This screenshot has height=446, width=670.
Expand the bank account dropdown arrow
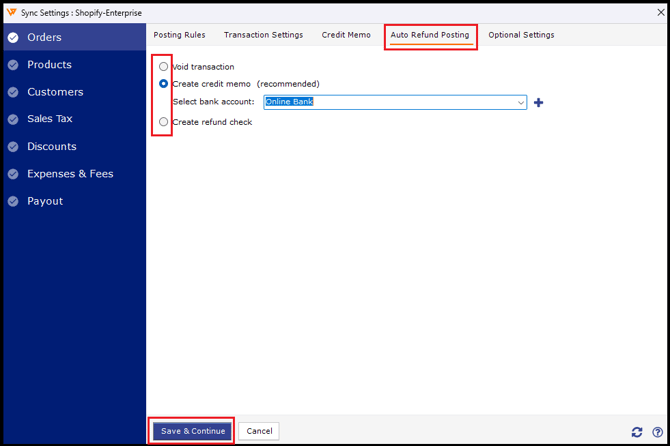pos(521,102)
